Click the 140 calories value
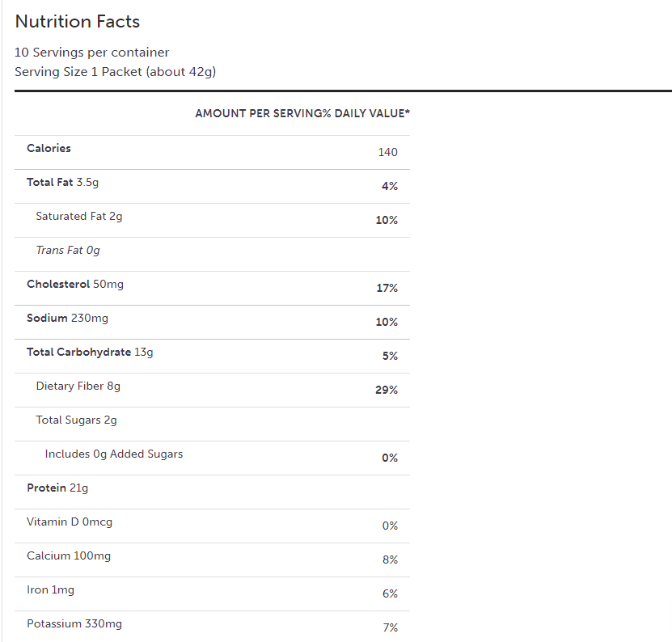The height and width of the screenshot is (642, 672). [387, 152]
